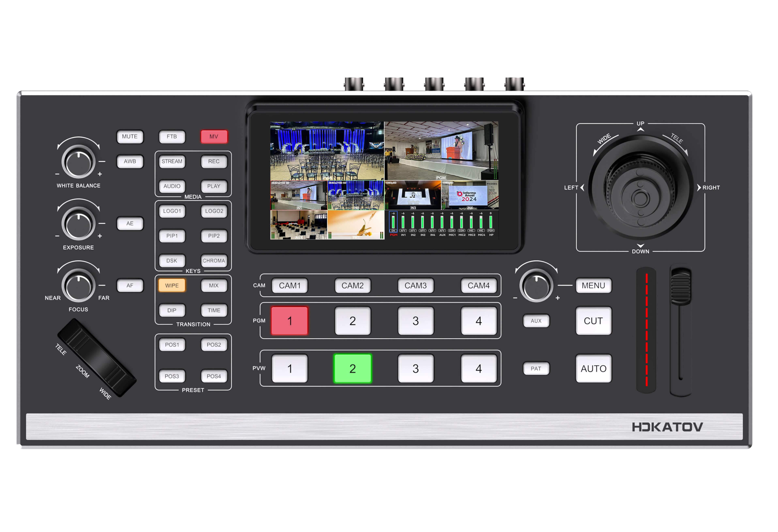Click the TELE/WIDE zoom rocker
This screenshot has width=778, height=532.
pos(97,358)
